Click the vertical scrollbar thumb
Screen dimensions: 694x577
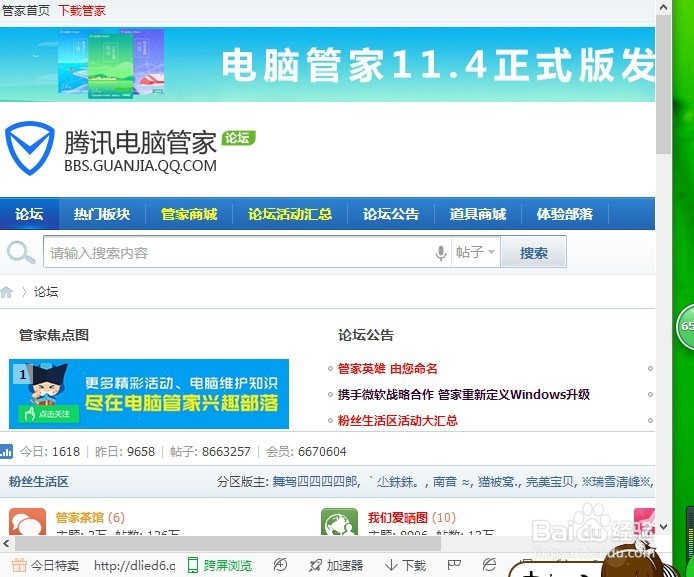pyautogui.click(x=663, y=84)
